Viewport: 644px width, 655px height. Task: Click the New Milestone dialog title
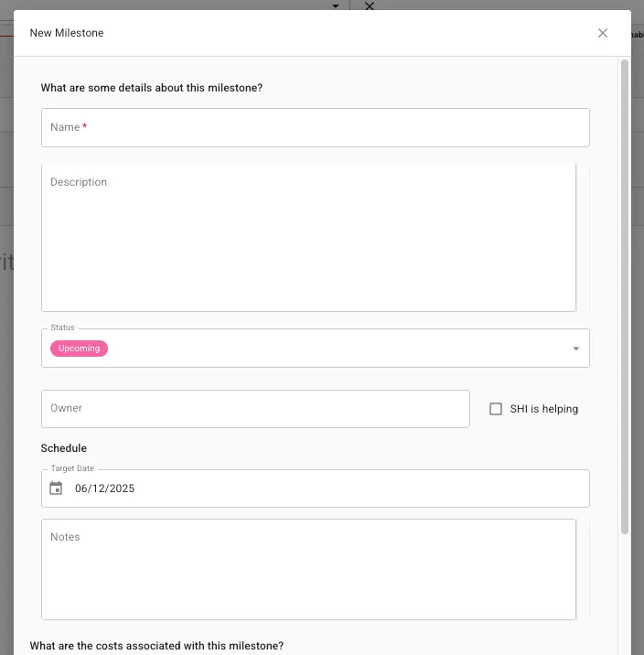pos(67,33)
